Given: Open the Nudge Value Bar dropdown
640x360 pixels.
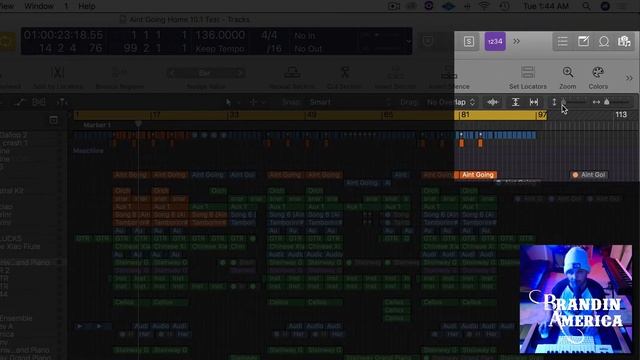Looking at the screenshot, I should [x=206, y=73].
